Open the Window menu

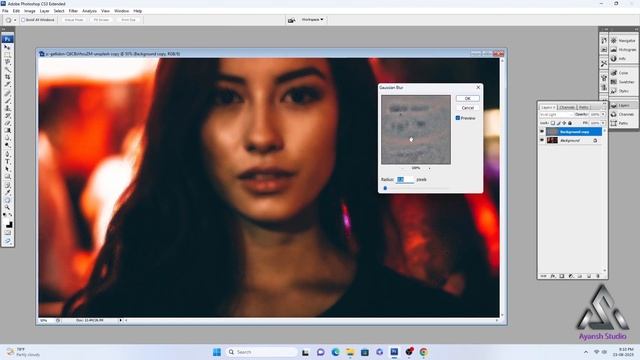tap(121, 11)
